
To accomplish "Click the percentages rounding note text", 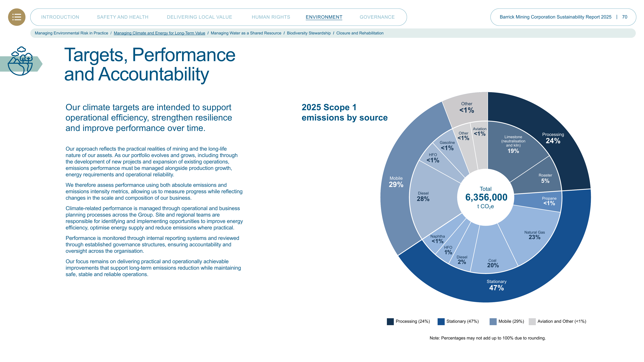I will [x=488, y=338].
